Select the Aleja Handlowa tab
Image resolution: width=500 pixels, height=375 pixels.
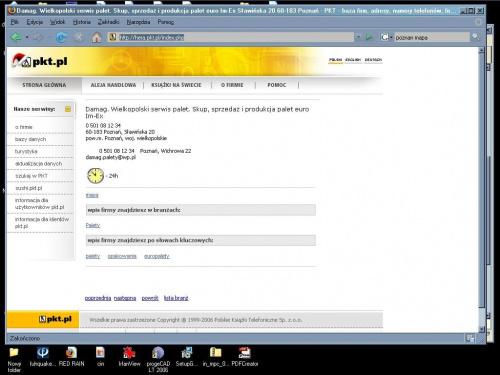113,85
